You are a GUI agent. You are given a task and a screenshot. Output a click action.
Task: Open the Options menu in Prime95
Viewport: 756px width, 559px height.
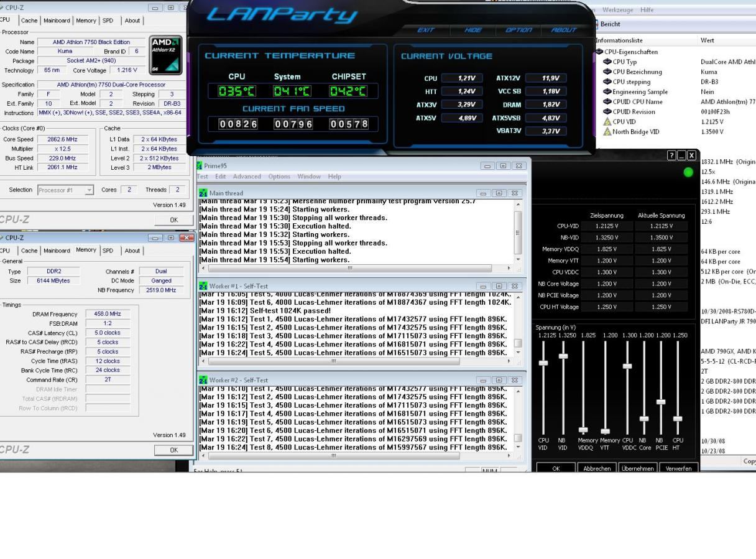tap(279, 177)
